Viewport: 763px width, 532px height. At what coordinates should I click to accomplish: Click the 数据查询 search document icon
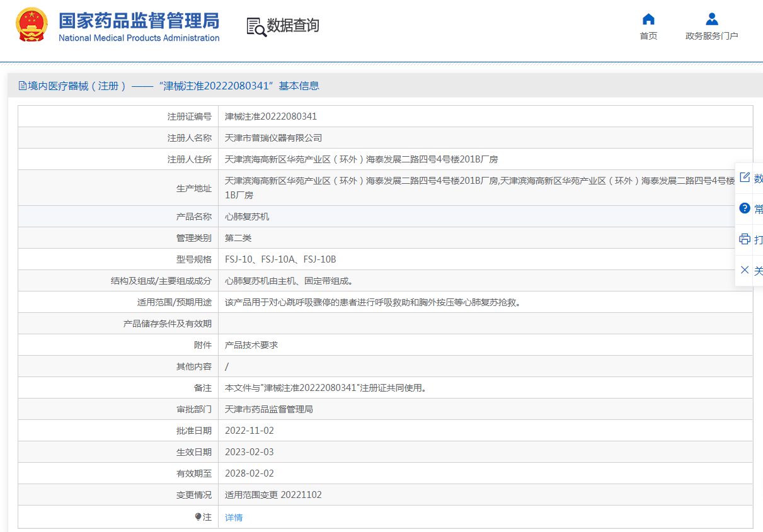point(256,26)
